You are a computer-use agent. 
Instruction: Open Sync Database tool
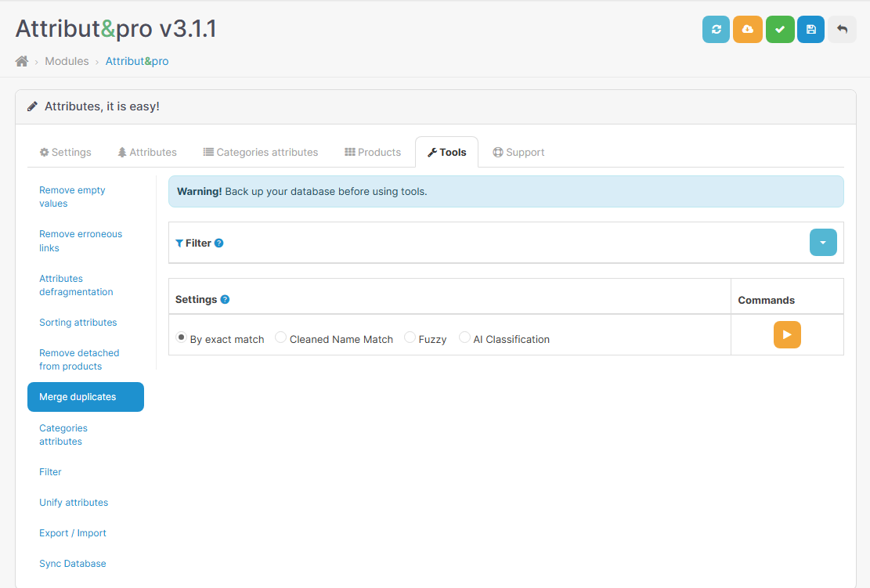[x=73, y=564]
